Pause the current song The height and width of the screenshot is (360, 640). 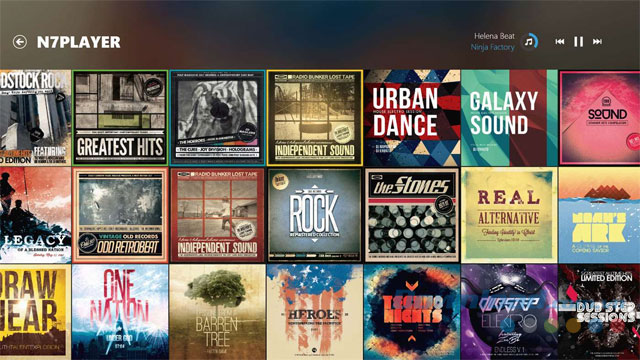[578, 42]
